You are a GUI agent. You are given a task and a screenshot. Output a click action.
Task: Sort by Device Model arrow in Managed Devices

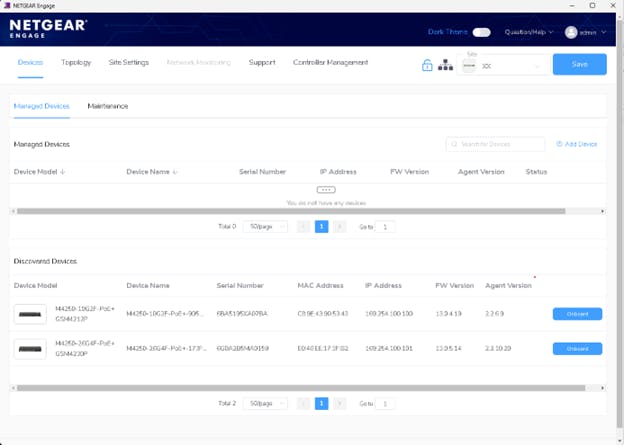pyautogui.click(x=63, y=172)
